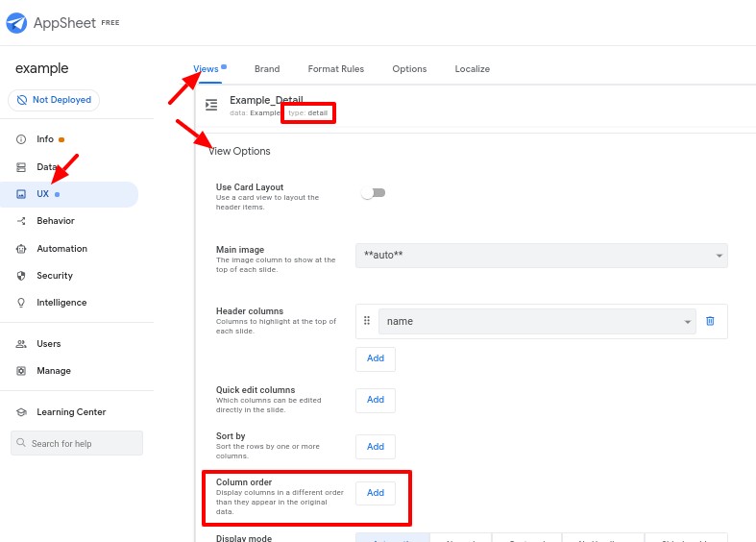Add a quick edit column
This screenshot has height=542, width=756.
tap(376, 400)
